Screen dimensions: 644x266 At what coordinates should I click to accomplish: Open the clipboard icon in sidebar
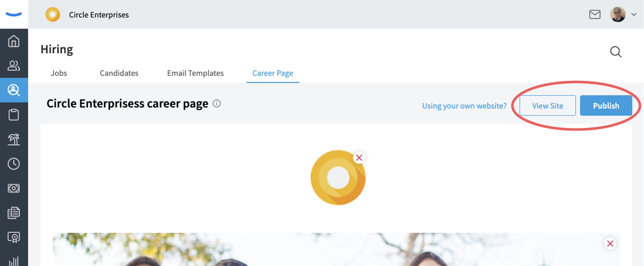[x=14, y=115]
